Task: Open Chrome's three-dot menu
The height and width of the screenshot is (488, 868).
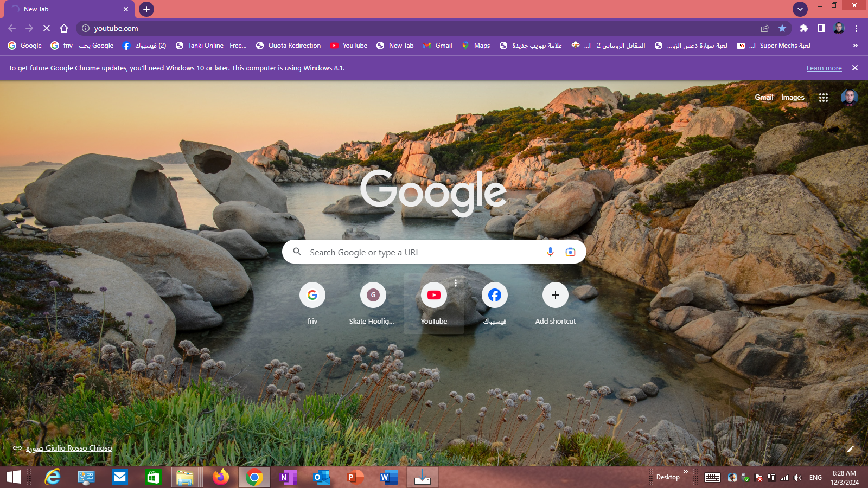Action: coord(856,28)
